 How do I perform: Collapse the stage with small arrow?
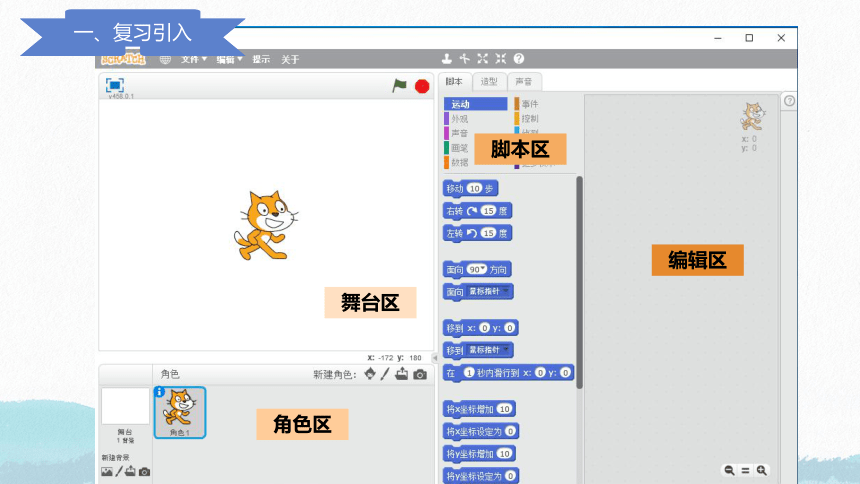coord(435,358)
